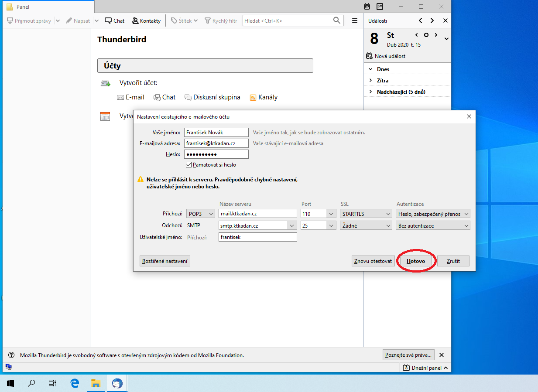Click the Účty section header
This screenshot has height=392, width=538.
[205, 66]
